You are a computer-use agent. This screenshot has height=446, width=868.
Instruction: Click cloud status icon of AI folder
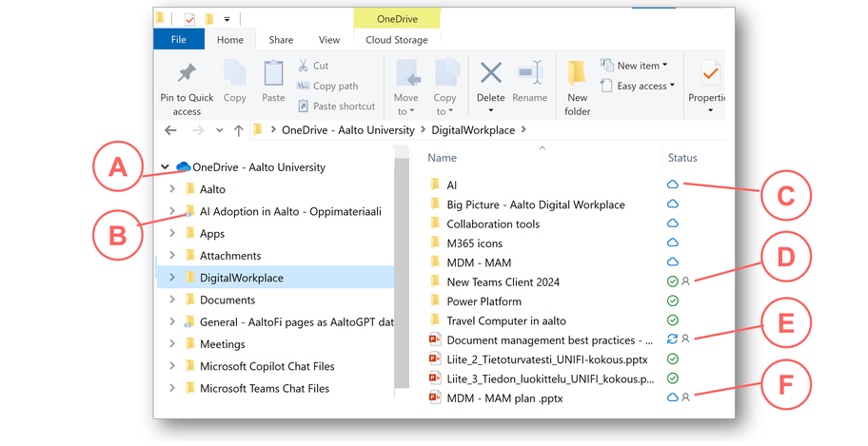click(x=673, y=184)
